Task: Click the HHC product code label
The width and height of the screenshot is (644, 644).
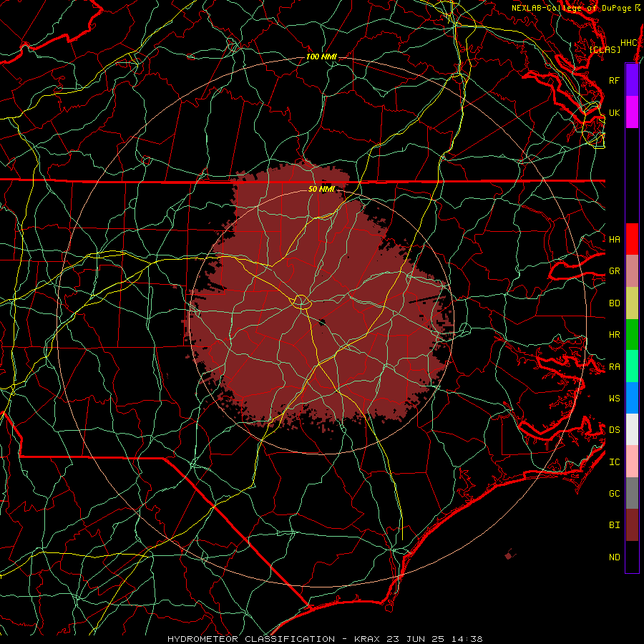Action: [629, 43]
